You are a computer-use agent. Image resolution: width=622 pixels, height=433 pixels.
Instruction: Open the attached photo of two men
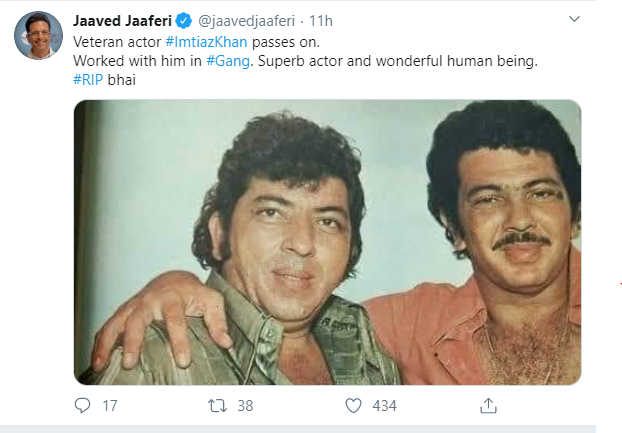pyautogui.click(x=327, y=242)
